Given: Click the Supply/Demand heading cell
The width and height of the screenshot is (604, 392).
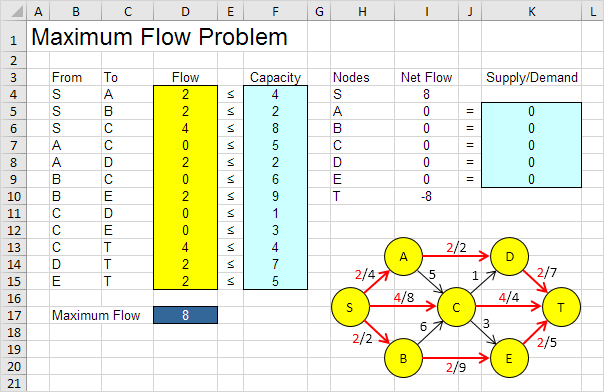Looking at the screenshot, I should pos(532,77).
